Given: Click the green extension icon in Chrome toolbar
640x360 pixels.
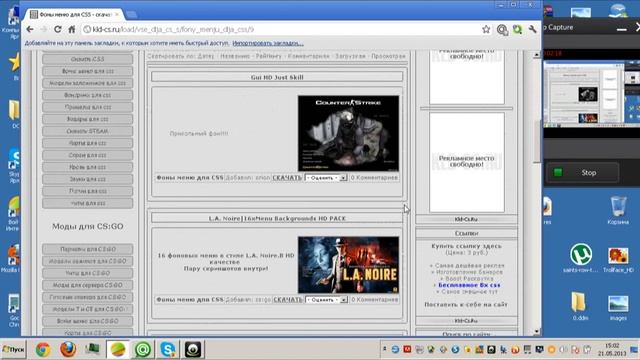Looking at the screenshot, I should [x=517, y=29].
